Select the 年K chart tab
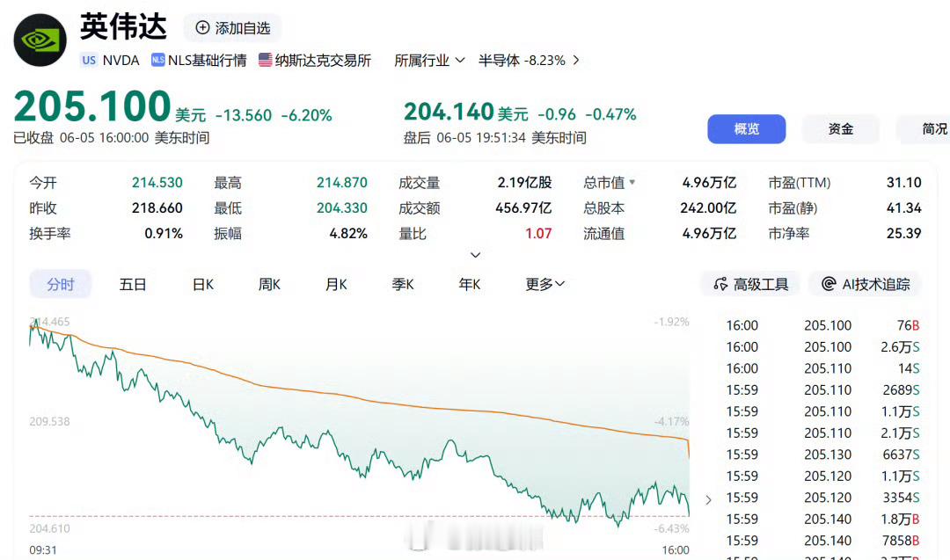Image resolution: width=950 pixels, height=560 pixels. 470,284
